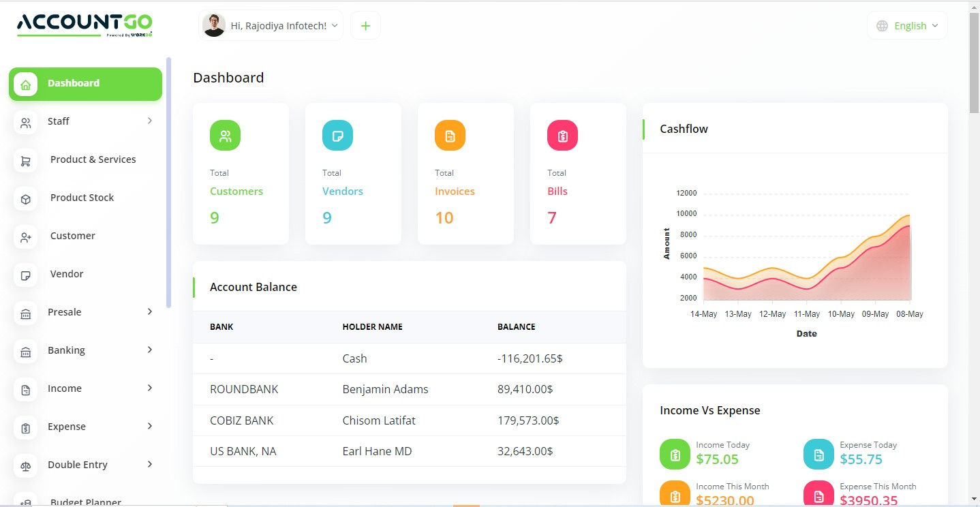Expand the Banking menu chevron

coord(149,350)
